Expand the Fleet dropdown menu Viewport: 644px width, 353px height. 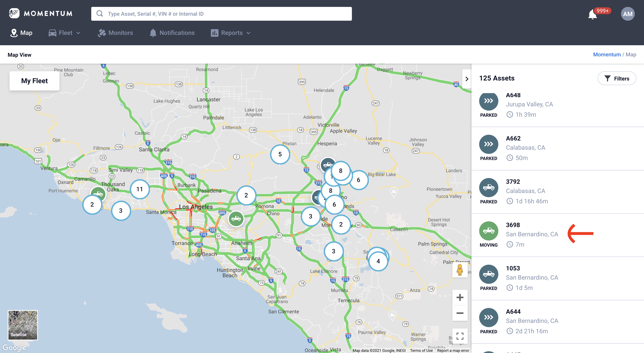coord(65,33)
